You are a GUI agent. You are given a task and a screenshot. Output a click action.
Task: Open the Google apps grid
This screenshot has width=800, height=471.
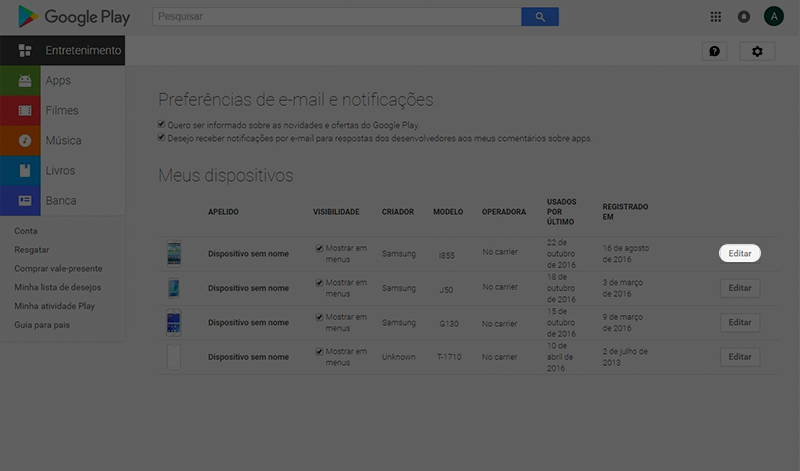[716, 17]
